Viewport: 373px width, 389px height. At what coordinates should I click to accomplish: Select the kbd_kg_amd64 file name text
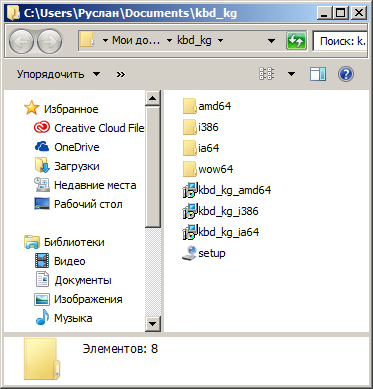(x=235, y=190)
